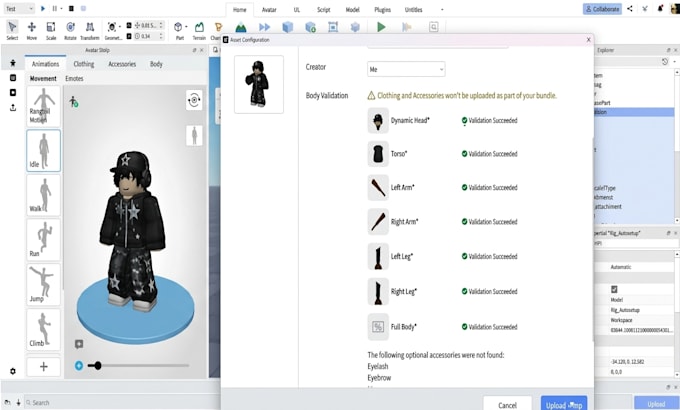This screenshot has height=410, width=680.
Task: Click the Collaborate button
Action: point(602,9)
